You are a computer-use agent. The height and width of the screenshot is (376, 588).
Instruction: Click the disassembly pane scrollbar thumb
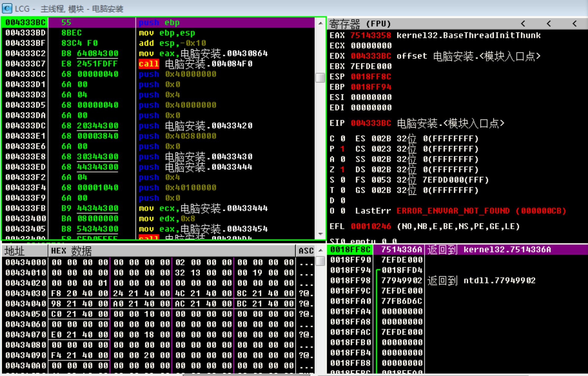tap(320, 78)
